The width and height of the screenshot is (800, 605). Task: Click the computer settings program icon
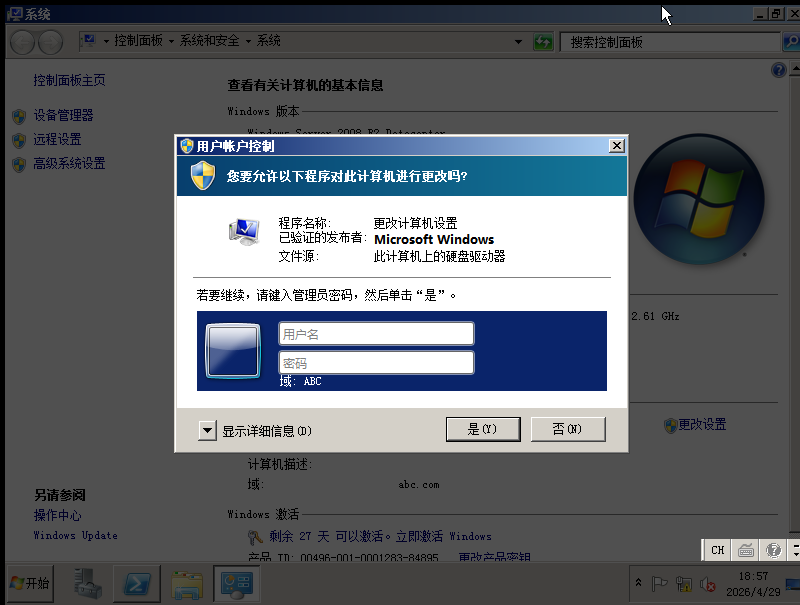tap(244, 232)
